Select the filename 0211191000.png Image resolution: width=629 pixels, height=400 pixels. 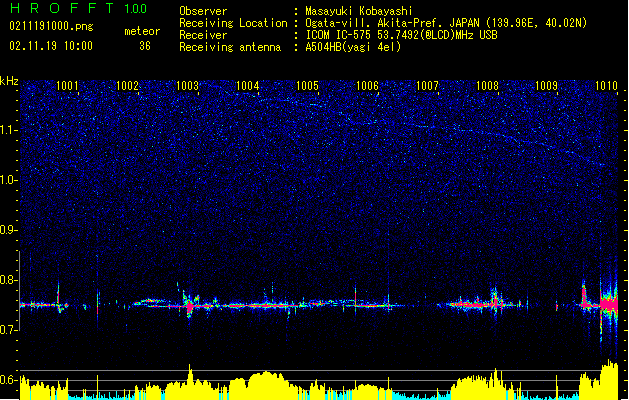point(51,26)
